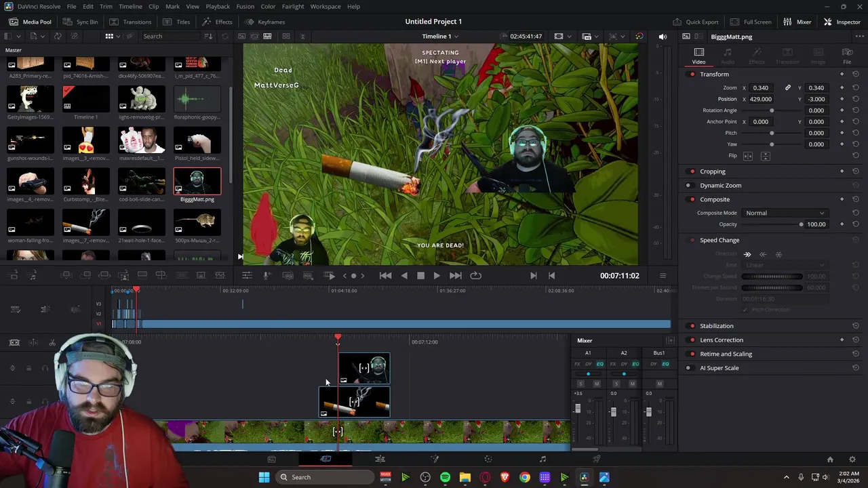Open the Project Manager home icon
Screen dimensions: 868x488
pyautogui.click(x=830, y=460)
